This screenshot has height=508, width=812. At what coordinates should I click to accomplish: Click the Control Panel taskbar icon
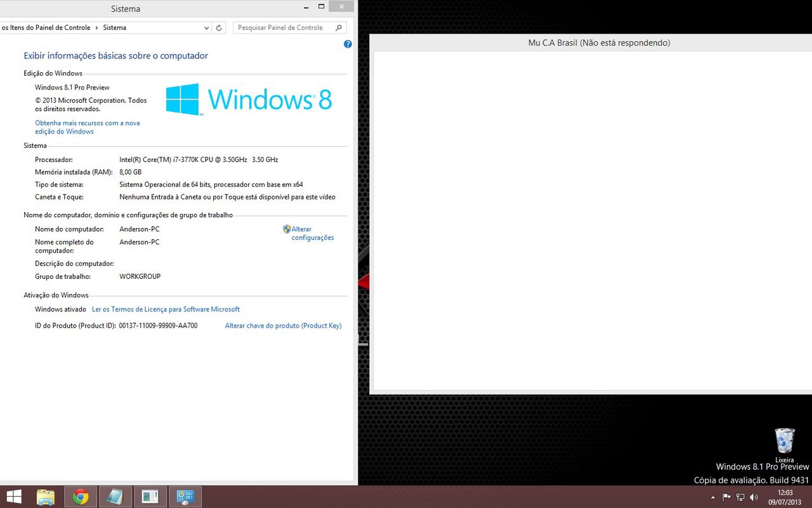185,497
